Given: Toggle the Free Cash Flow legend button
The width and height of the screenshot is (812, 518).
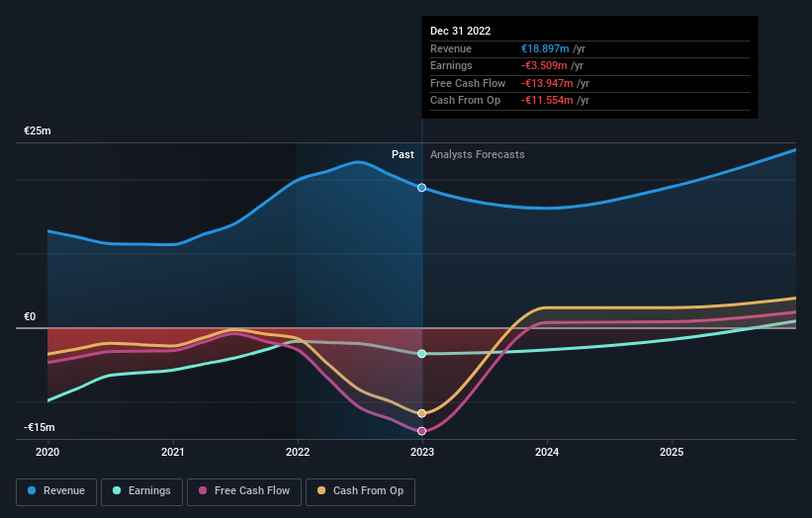Looking at the screenshot, I should coord(244,491).
